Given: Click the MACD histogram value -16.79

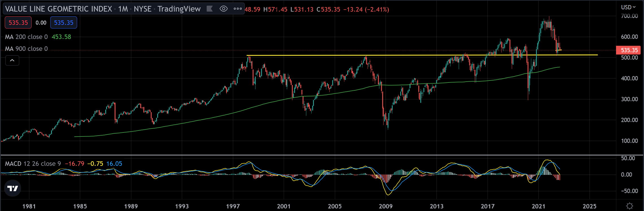Looking at the screenshot, I should click(75, 164).
